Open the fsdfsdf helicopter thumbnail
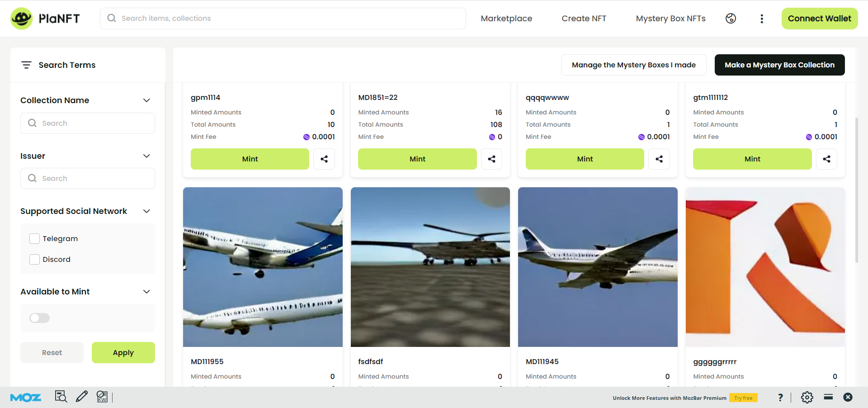868x408 pixels. coord(430,267)
